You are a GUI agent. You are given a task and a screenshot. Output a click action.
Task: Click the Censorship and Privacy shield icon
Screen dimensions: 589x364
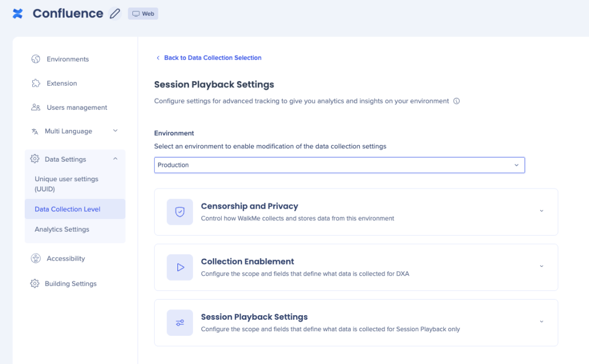tap(180, 212)
